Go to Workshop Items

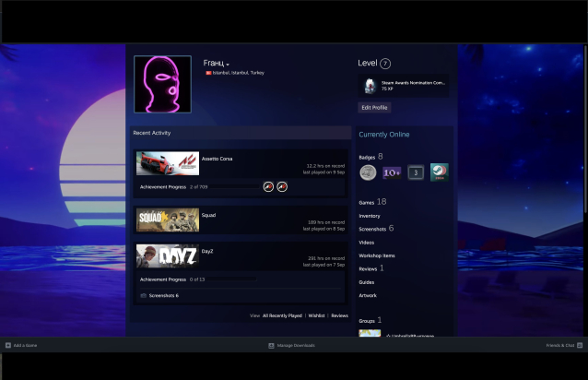point(377,255)
